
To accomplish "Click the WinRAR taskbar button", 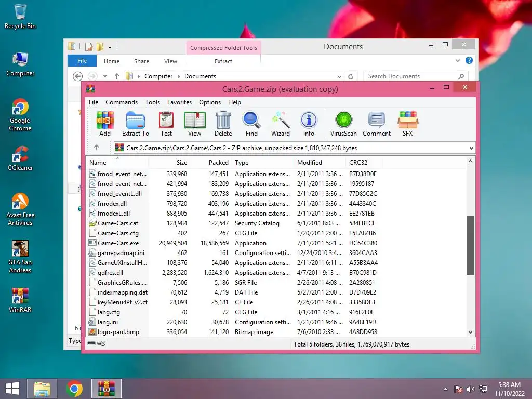I will tap(106, 389).
